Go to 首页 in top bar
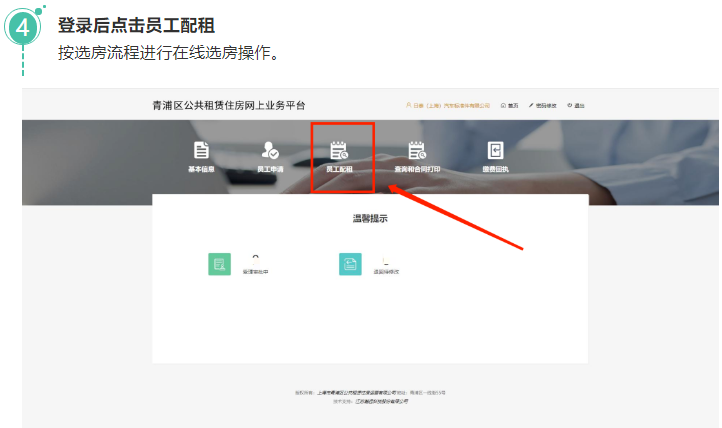This screenshot has height=428, width=722. (x=512, y=105)
